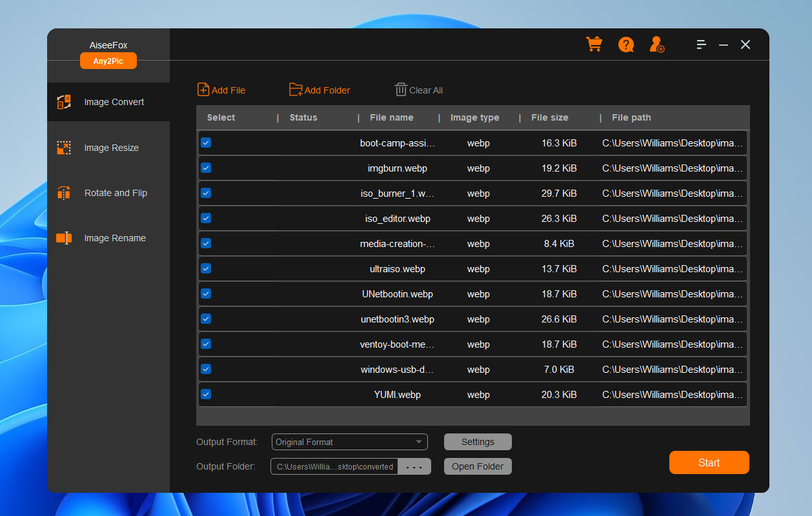Select the imgburn.webp file name
Image resolution: width=812 pixels, height=516 pixels.
click(x=398, y=168)
